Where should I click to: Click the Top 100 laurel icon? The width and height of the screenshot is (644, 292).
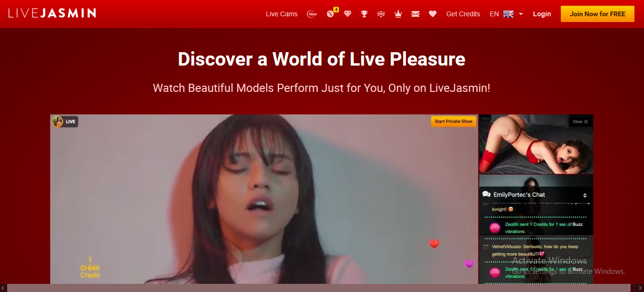[381, 14]
